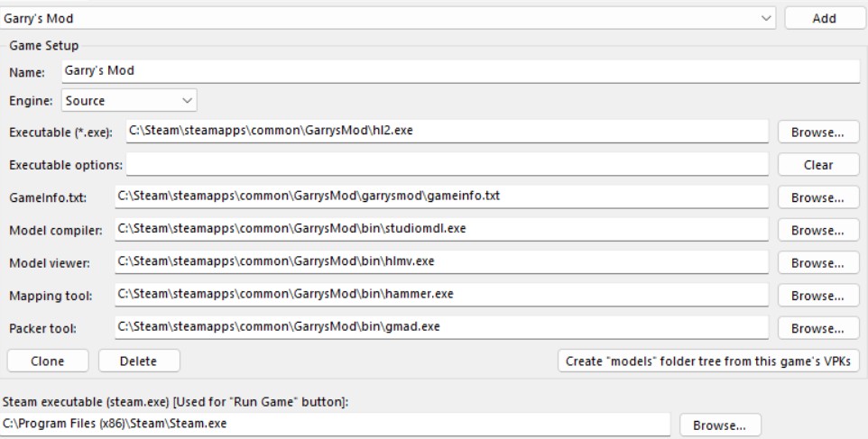The image size is (868, 439).
Task: Browse for the Model compiler studiomdl.exe
Action: coord(818,230)
